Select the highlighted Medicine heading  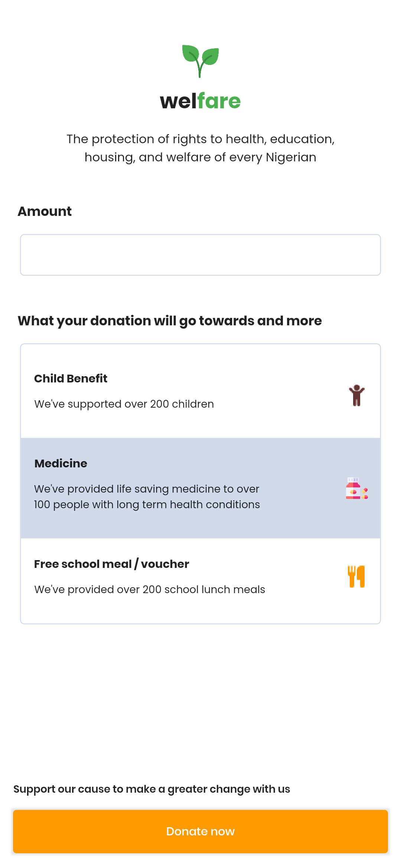[x=61, y=463]
